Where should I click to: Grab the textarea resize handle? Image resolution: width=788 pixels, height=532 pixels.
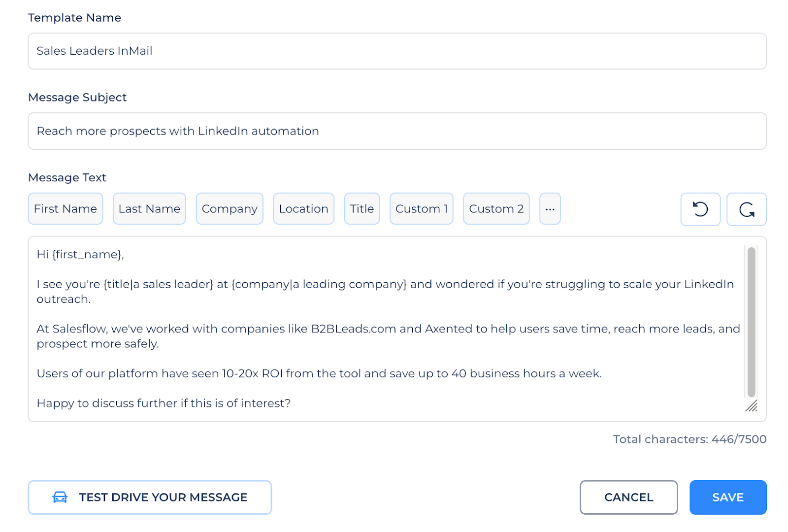[752, 406]
